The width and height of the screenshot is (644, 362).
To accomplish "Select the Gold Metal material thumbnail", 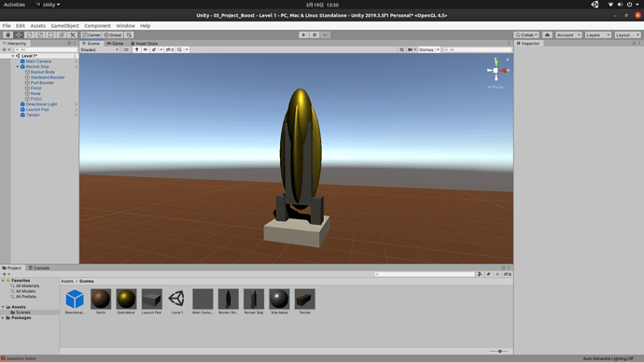I will point(126,299).
